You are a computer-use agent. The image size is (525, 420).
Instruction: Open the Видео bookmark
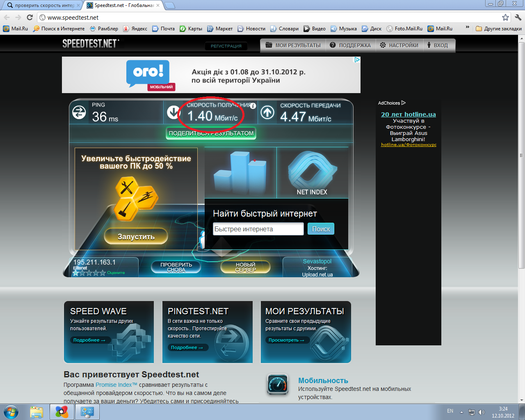[x=315, y=29]
